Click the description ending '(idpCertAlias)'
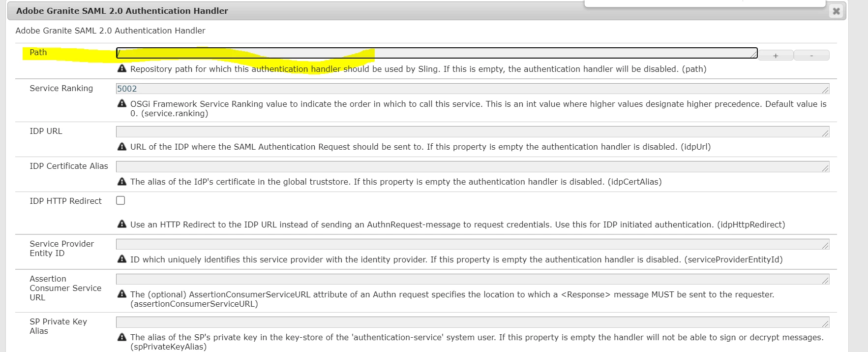The image size is (868, 352). click(x=396, y=182)
